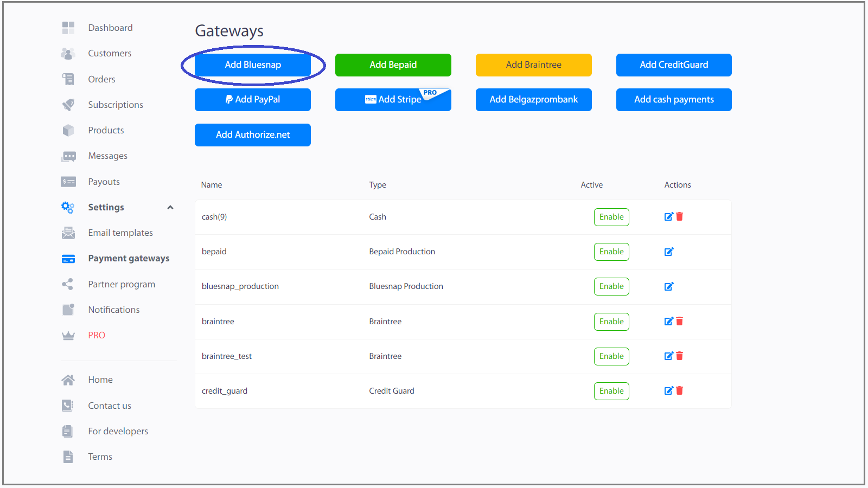868x488 pixels.
Task: Click the Add cash payments button
Action: click(674, 99)
